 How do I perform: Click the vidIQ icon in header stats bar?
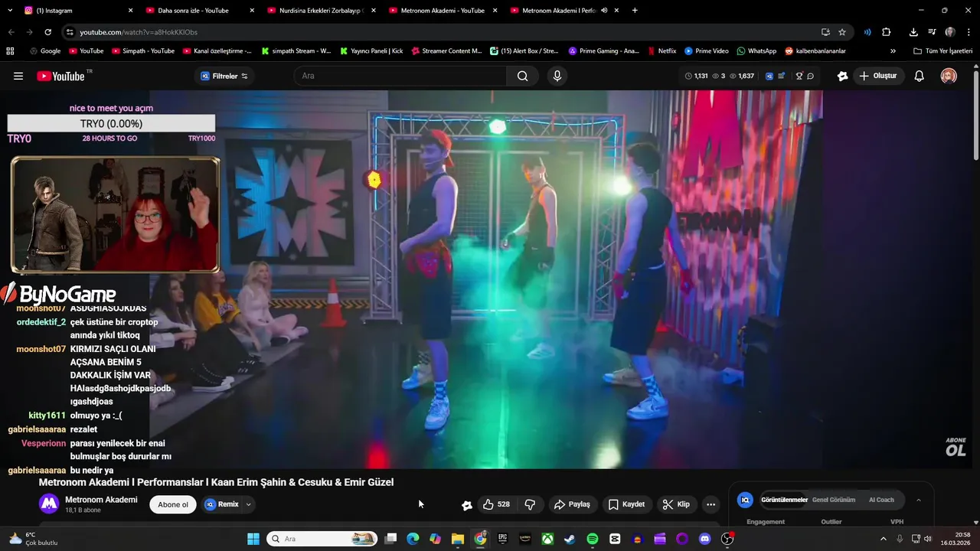769,76
